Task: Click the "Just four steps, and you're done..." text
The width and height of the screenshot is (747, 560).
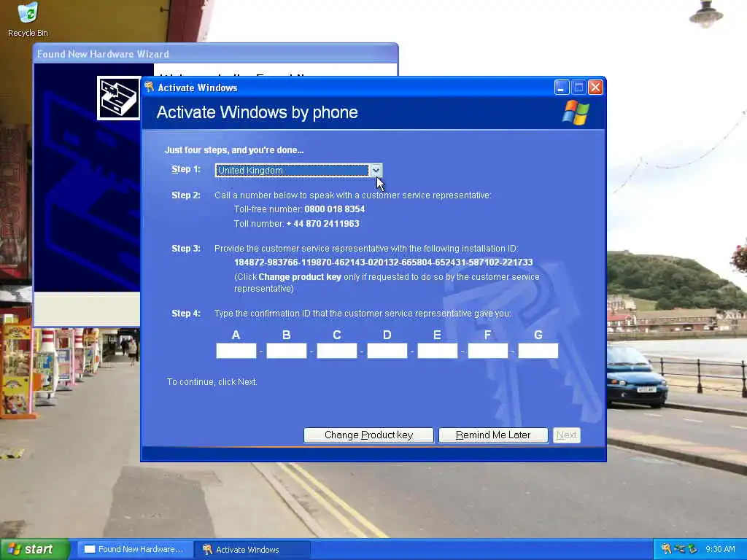Action: tap(234, 150)
